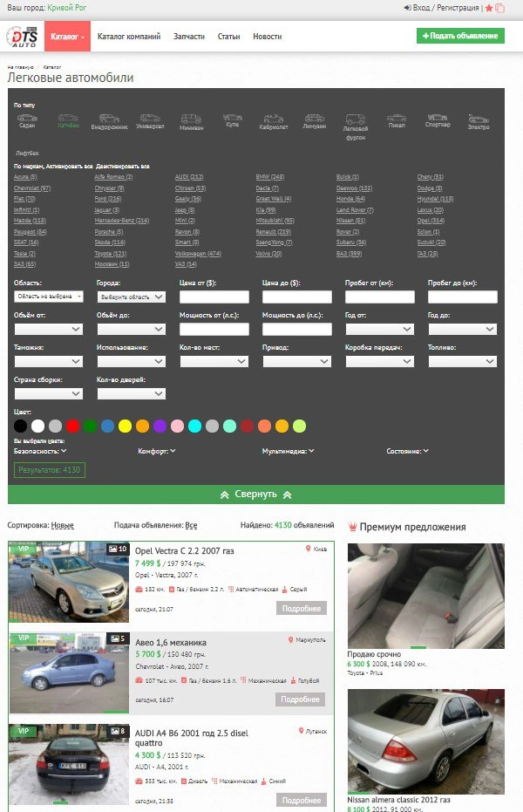The height and width of the screenshot is (812, 523).
Task: Toggle the Лифтбек type filter
Action: [27, 154]
